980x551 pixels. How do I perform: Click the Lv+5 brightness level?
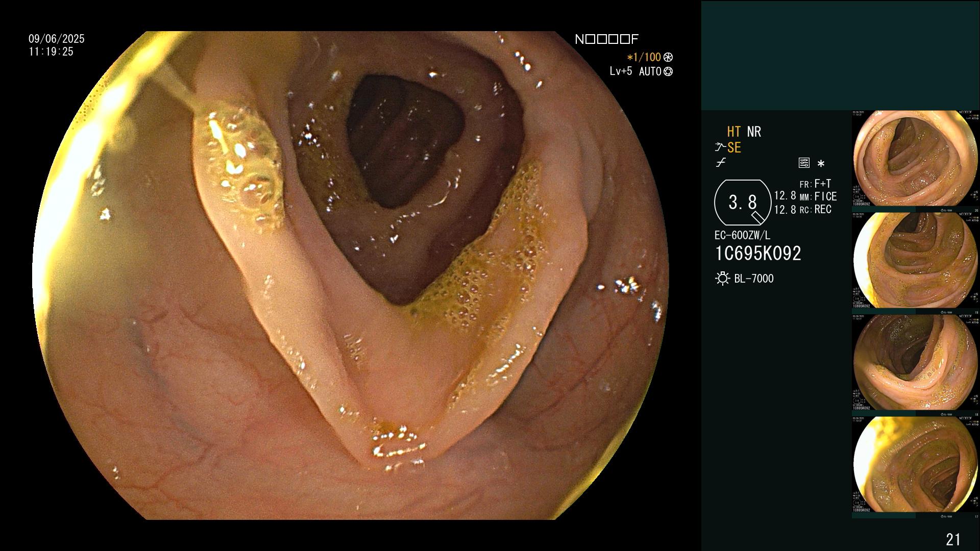[x=621, y=71]
